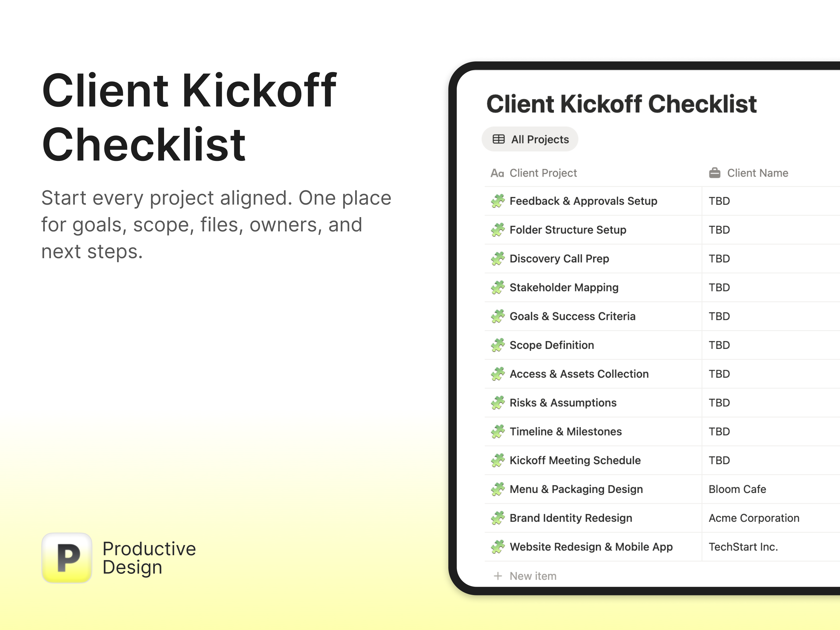Click puzzle icon next to Discovery Call Prep
Viewport: 840px width, 630px height.
[x=497, y=259]
